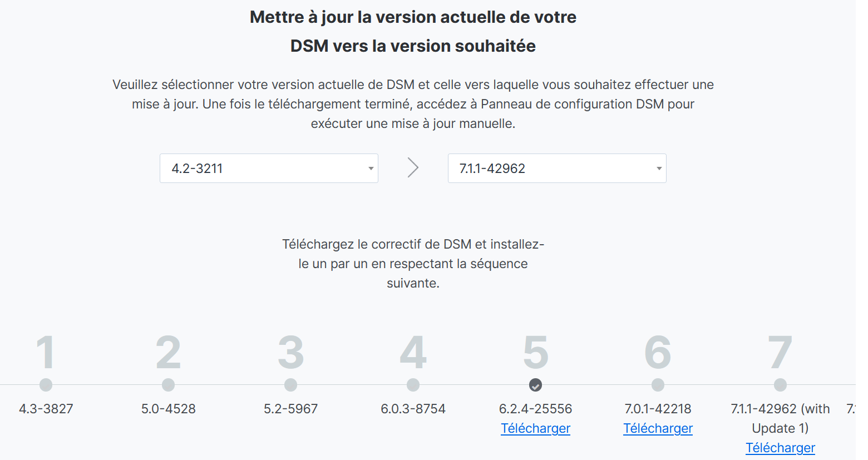Click the step 7 timeline dot
Image resolution: width=868 pixels, height=460 pixels.
tap(780, 385)
